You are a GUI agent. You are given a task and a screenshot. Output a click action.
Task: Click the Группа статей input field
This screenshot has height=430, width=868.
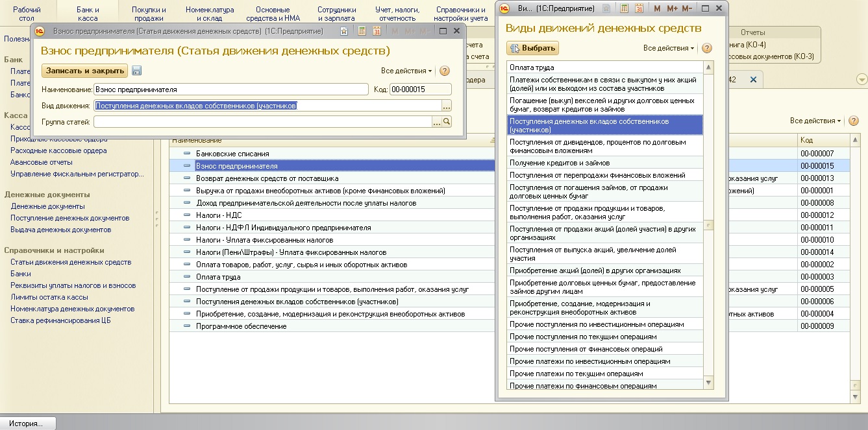click(263, 121)
